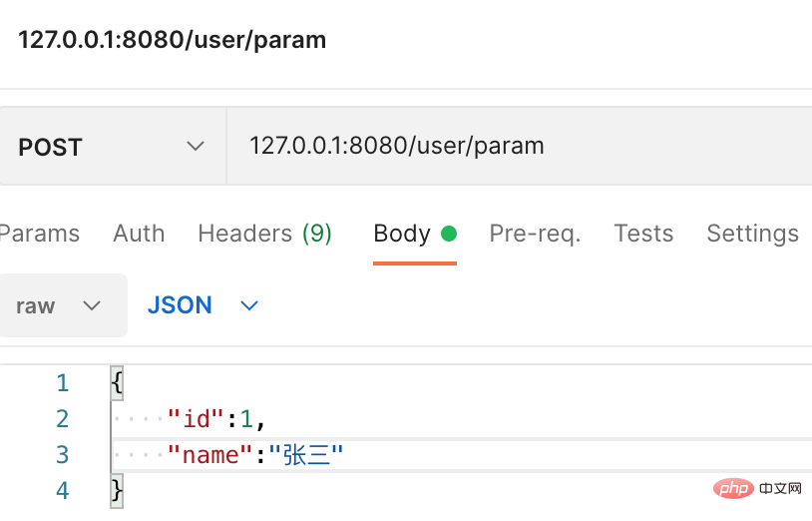812x521 pixels.
Task: Switch to the Params tab
Action: pos(39,234)
